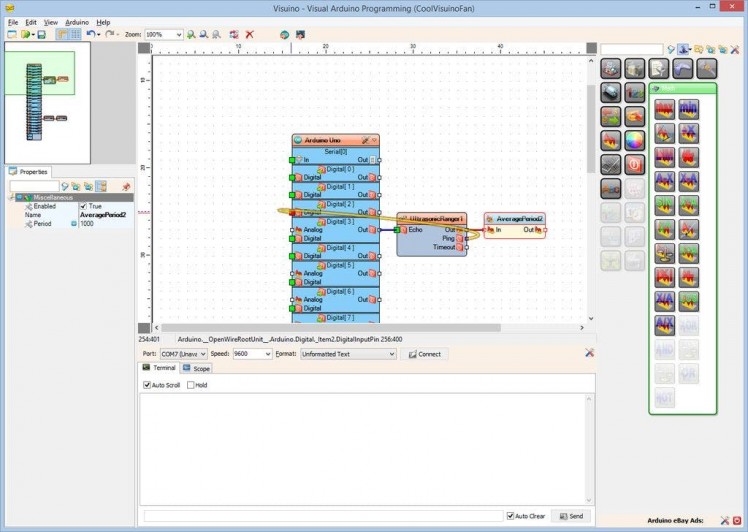Click the undo arrow in toolbar
Screen dimensions: 748x532
coord(90,34)
